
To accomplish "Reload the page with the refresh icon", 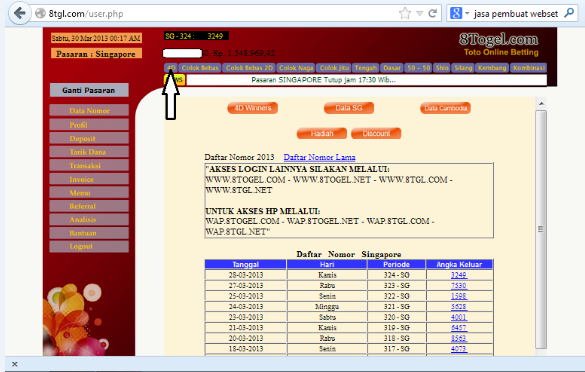I will pyautogui.click(x=432, y=14).
